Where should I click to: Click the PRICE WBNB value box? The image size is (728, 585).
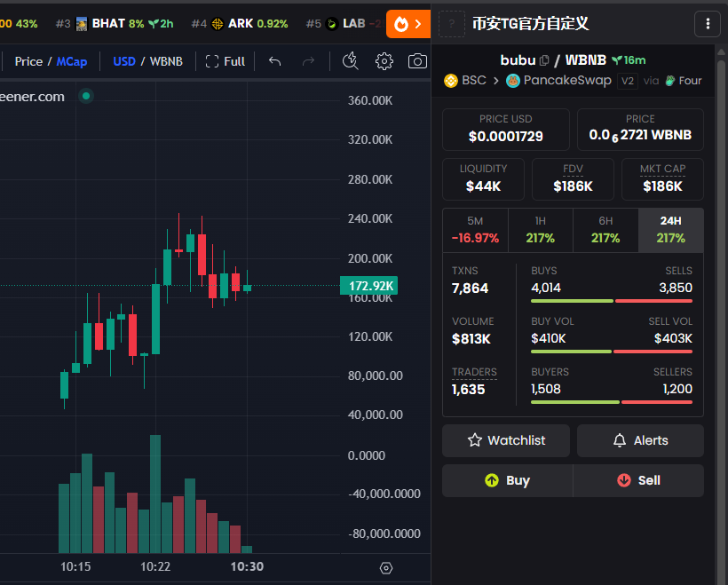pyautogui.click(x=640, y=130)
